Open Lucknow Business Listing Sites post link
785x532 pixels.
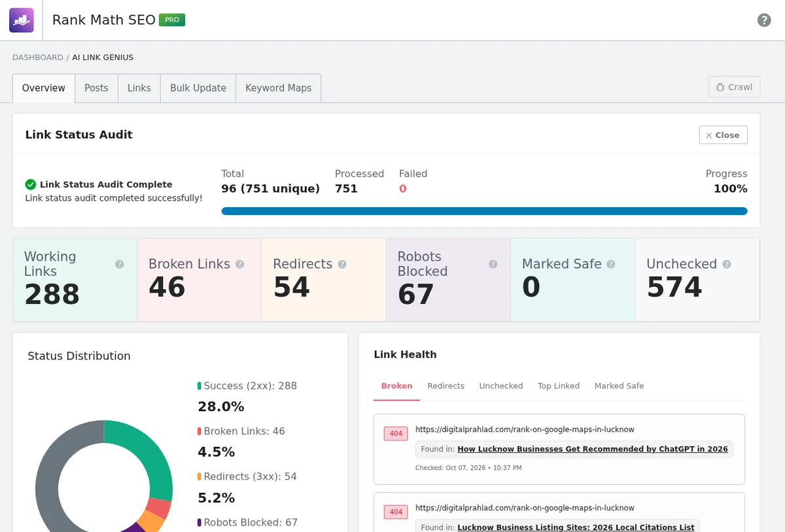(576, 527)
